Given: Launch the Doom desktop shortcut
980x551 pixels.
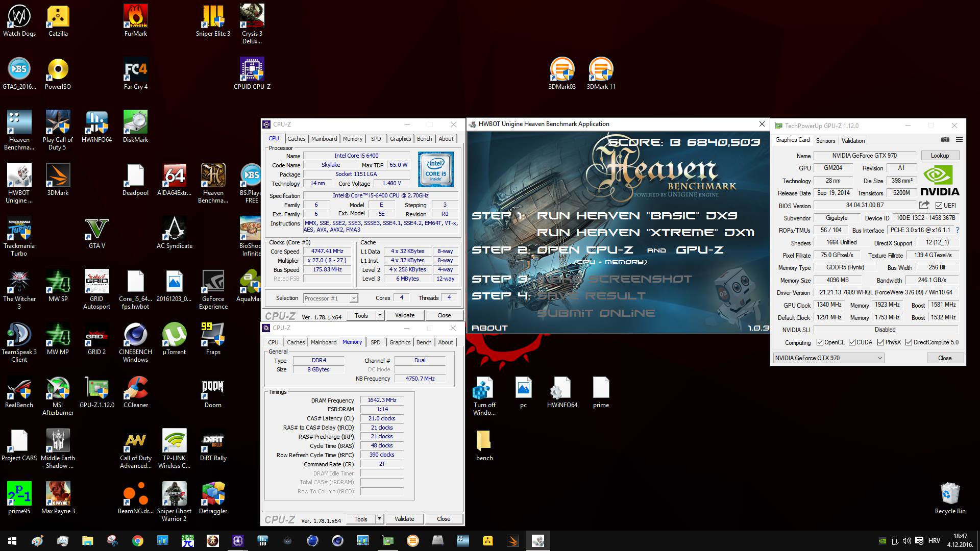Looking at the screenshot, I should 213,392.
